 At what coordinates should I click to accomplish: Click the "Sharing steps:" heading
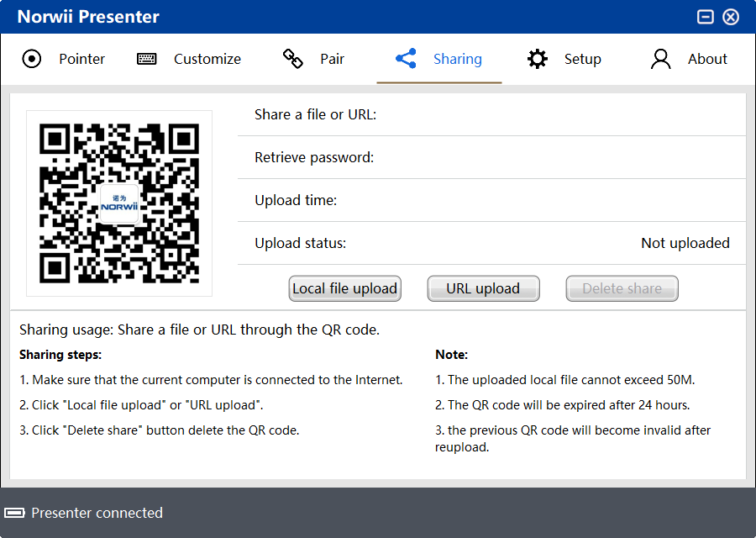(x=60, y=355)
